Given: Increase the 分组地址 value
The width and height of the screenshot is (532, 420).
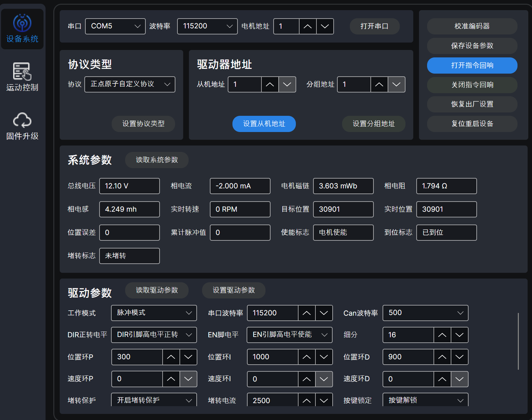Looking at the screenshot, I should coord(379,84).
